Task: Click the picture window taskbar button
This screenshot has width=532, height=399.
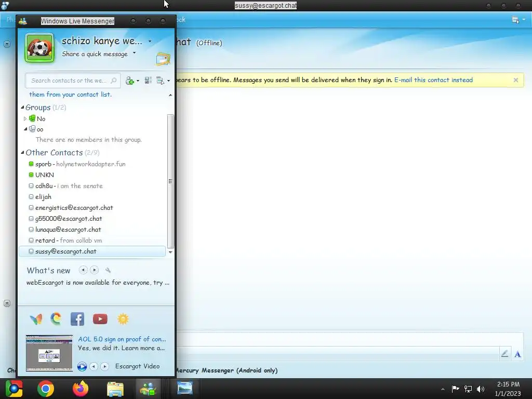Action: click(185, 388)
